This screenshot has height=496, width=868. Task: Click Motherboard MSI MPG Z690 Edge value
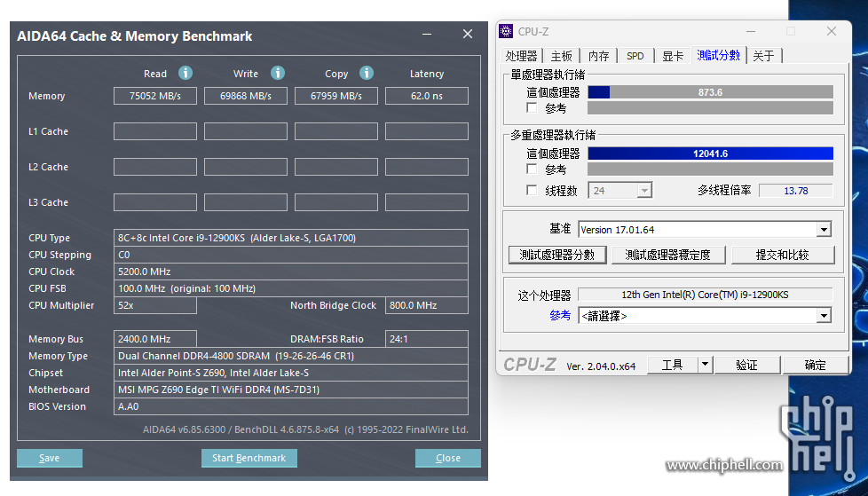[x=291, y=390]
